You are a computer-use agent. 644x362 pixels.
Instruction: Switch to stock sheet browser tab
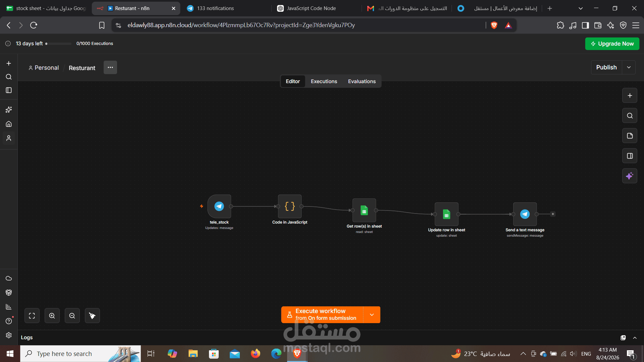pos(46,8)
